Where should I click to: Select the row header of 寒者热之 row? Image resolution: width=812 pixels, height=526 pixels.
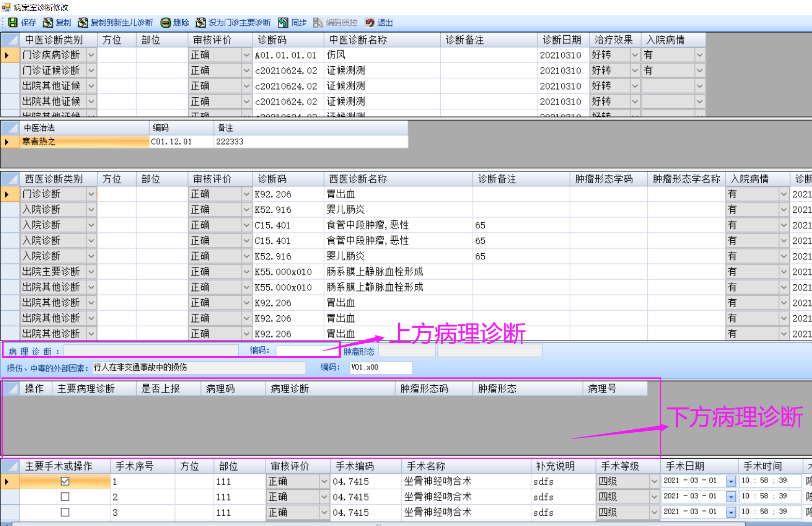[x=10, y=142]
